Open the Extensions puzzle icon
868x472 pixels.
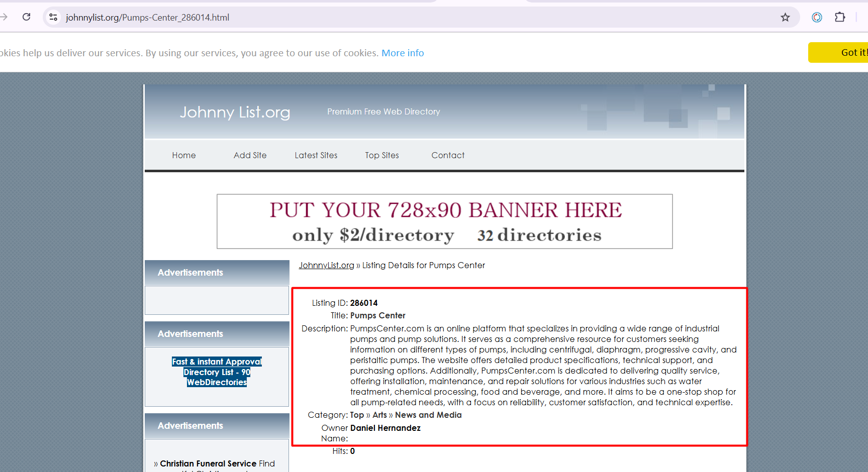point(840,17)
